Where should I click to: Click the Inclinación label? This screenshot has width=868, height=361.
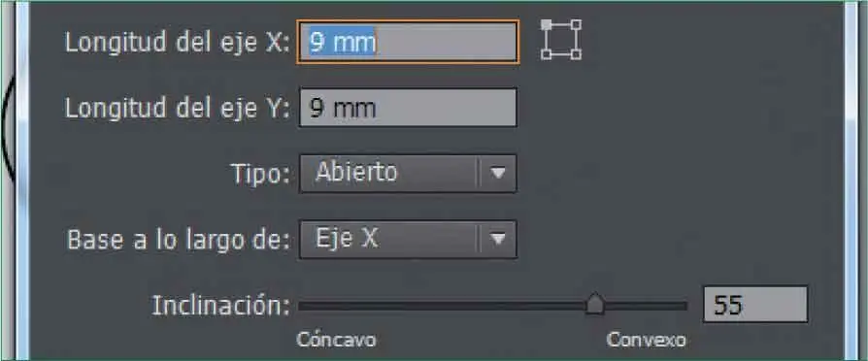tap(220, 305)
